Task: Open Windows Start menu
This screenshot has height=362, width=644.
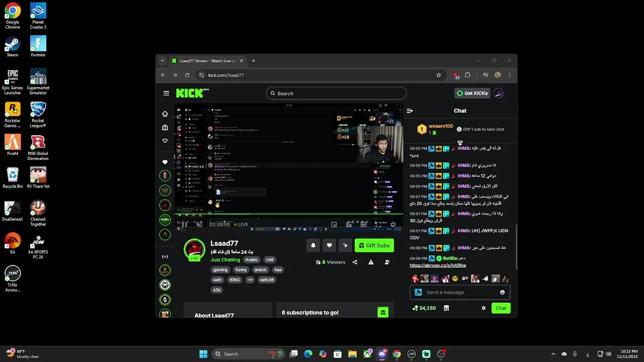Action: coord(203,354)
